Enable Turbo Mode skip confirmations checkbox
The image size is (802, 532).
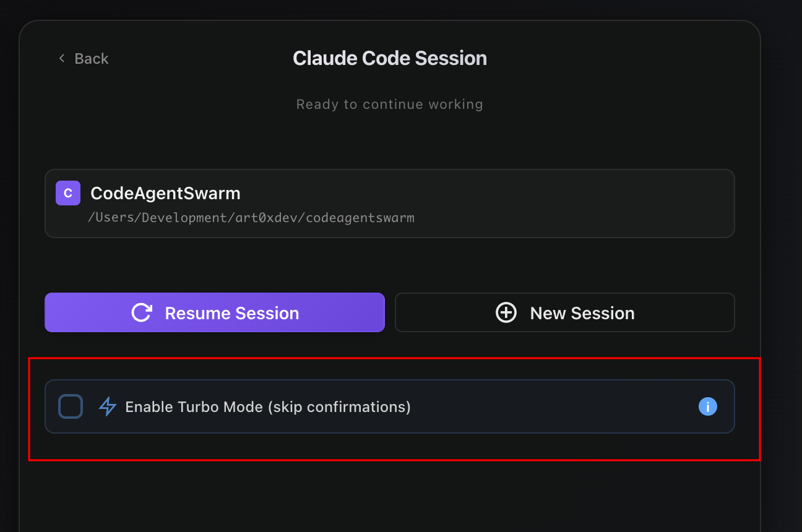[x=70, y=406]
